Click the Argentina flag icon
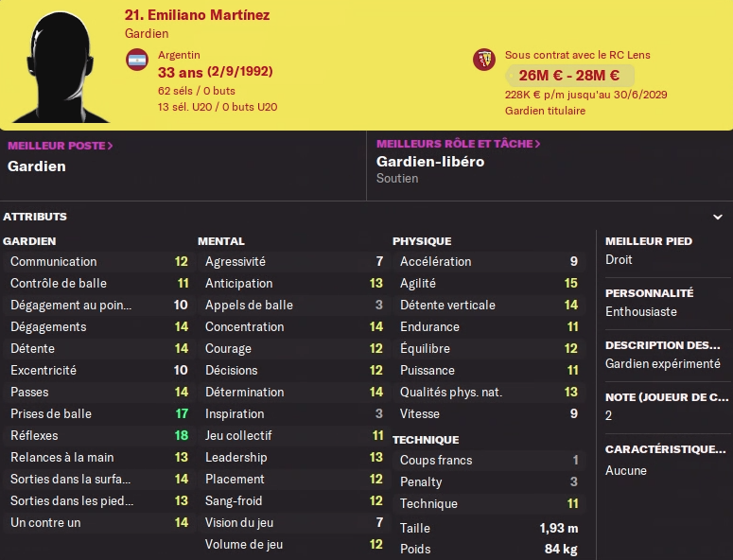The image size is (733, 560). tap(137, 60)
